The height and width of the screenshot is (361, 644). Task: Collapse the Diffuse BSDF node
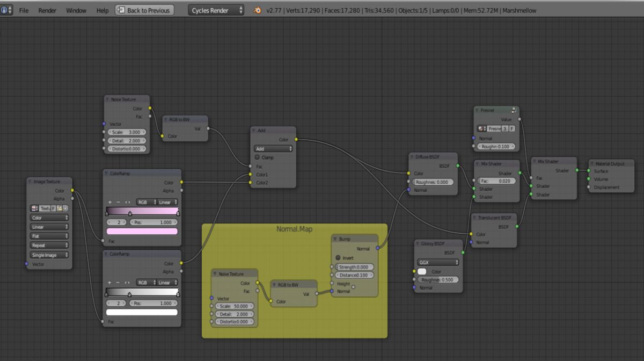tap(412, 157)
